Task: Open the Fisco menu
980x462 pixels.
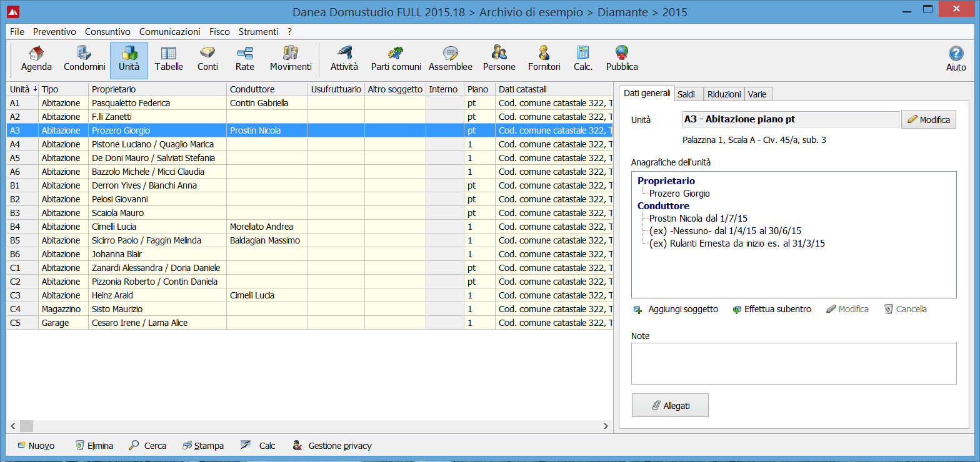Action: [219, 31]
